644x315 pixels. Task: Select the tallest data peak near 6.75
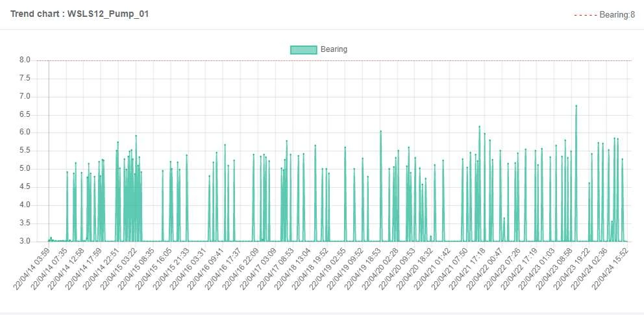point(576,106)
